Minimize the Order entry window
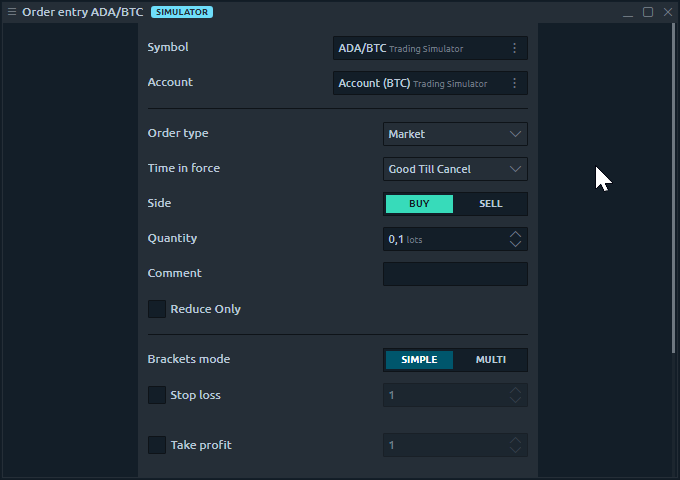The width and height of the screenshot is (680, 480). 628,12
